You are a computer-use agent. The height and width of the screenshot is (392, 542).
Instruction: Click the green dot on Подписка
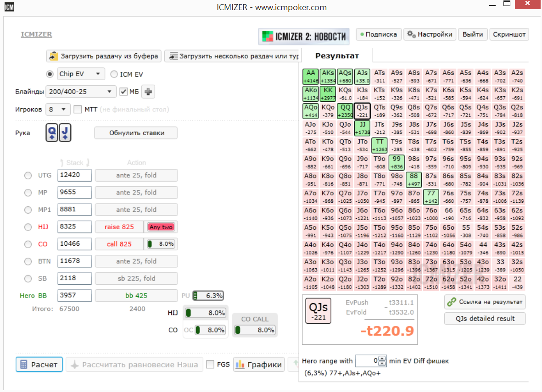tap(362, 34)
